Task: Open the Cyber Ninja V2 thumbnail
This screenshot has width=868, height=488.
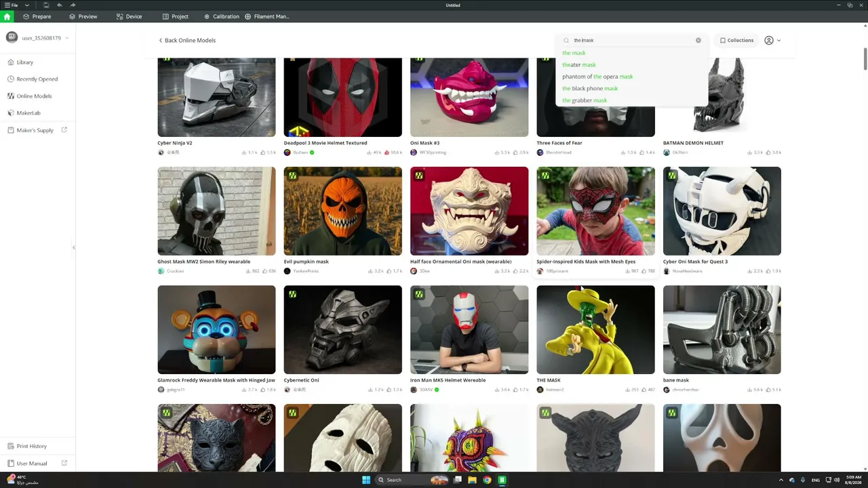Action: (x=216, y=97)
